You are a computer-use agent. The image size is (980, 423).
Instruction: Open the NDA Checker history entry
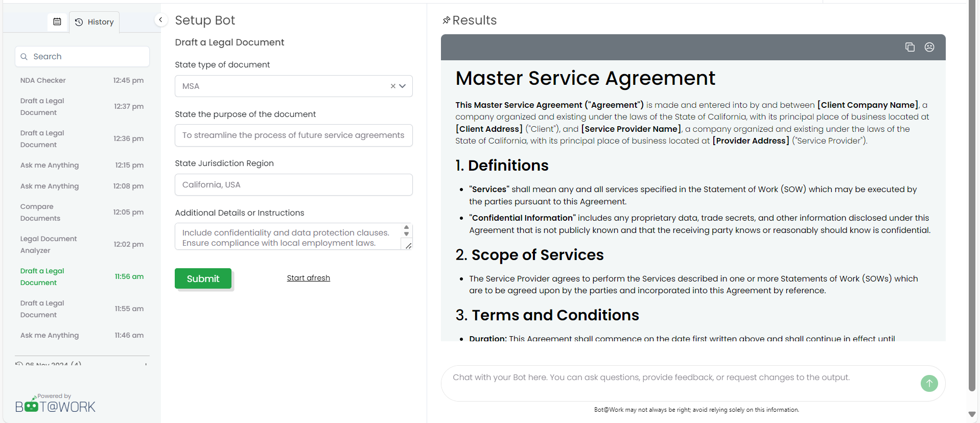click(x=82, y=80)
